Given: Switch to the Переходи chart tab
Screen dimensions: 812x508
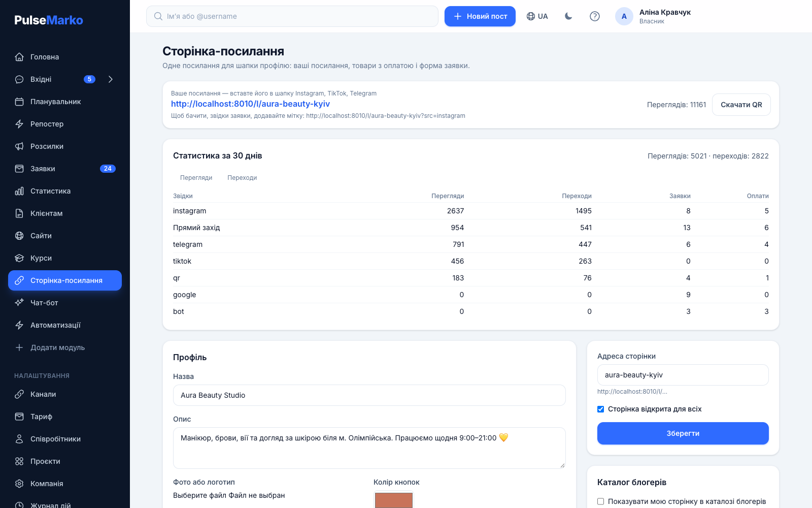Looking at the screenshot, I should pos(242,178).
